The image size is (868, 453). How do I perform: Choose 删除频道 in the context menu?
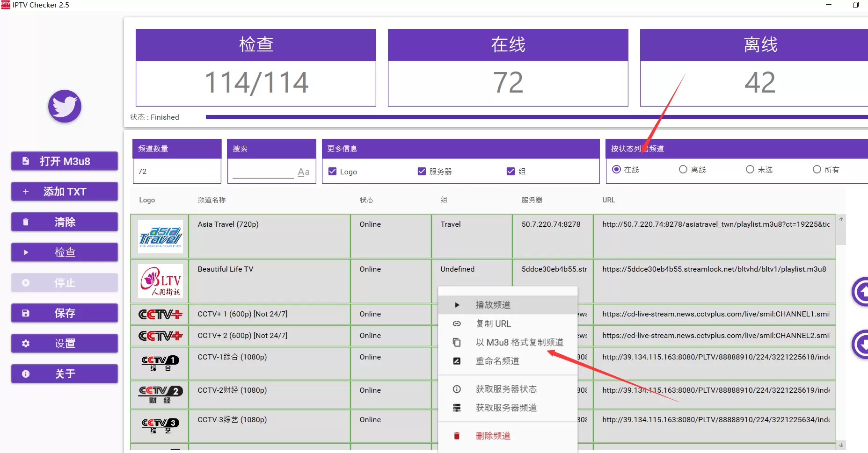[x=493, y=435]
